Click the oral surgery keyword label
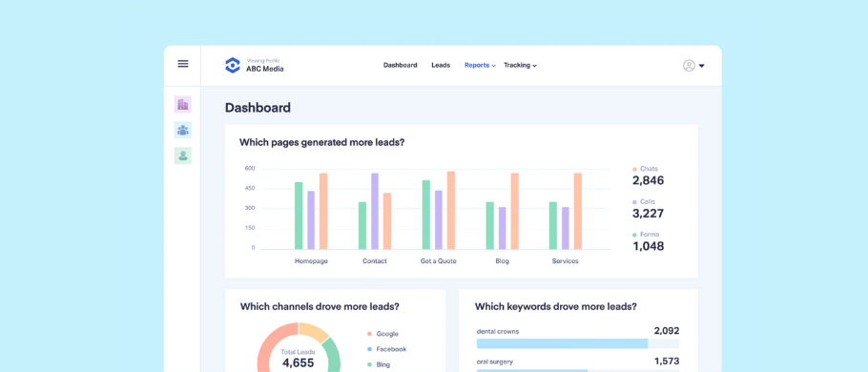Screen dimensions: 868x372 click(x=495, y=362)
